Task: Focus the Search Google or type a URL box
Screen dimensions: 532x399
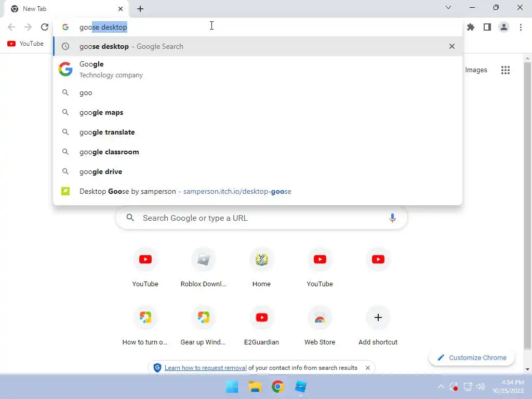Action: (x=261, y=218)
